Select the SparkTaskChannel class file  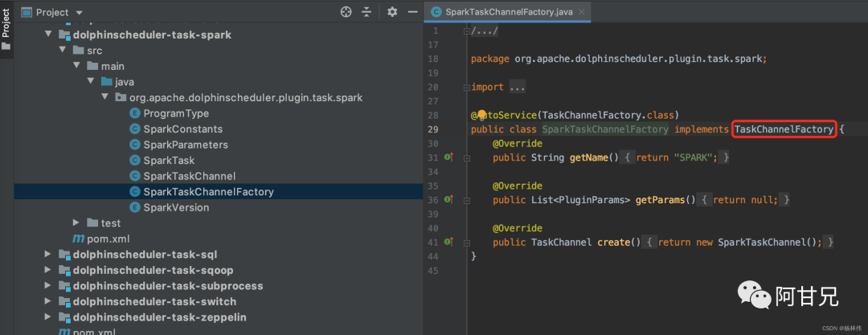coord(190,176)
